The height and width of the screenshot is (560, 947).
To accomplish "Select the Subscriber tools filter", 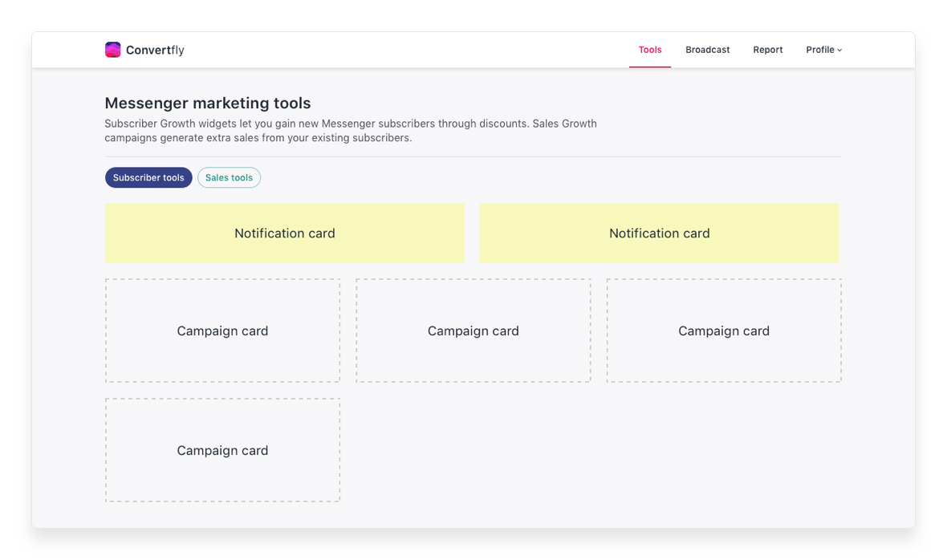I will (148, 177).
